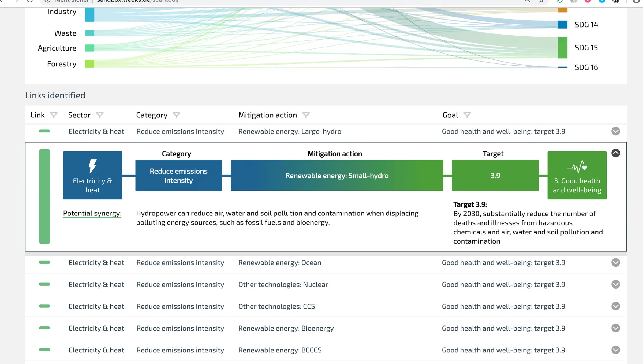
Task: Click the Renewable energy: Small-hydro bar
Action: (x=337, y=175)
